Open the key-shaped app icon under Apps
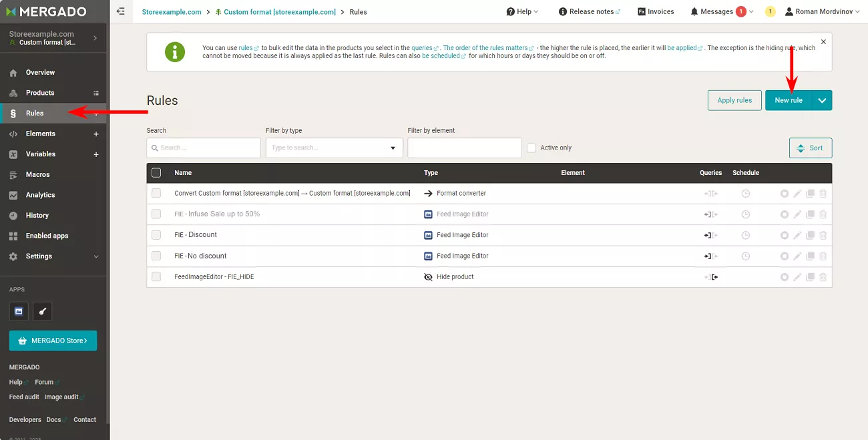This screenshot has height=440, width=868. coord(42,311)
